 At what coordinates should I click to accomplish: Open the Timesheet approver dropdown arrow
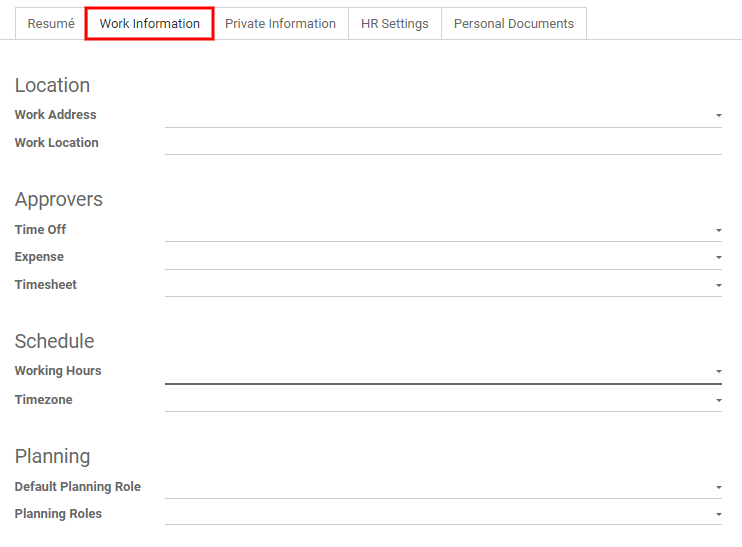[718, 286]
